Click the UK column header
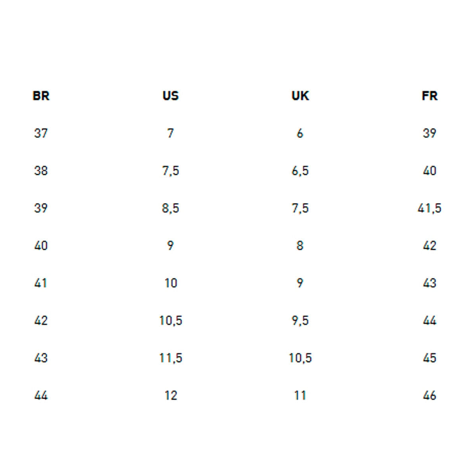This screenshot has height=476, width=476. (x=300, y=96)
